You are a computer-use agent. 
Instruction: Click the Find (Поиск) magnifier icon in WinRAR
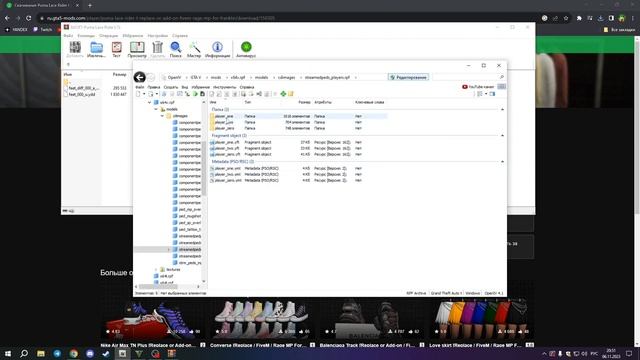click(x=176, y=48)
